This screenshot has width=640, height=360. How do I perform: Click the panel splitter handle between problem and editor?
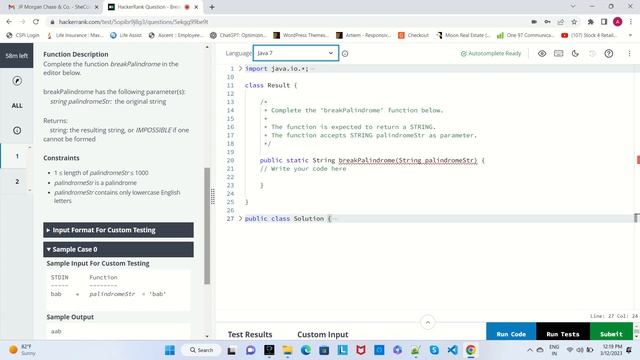tap(213, 196)
